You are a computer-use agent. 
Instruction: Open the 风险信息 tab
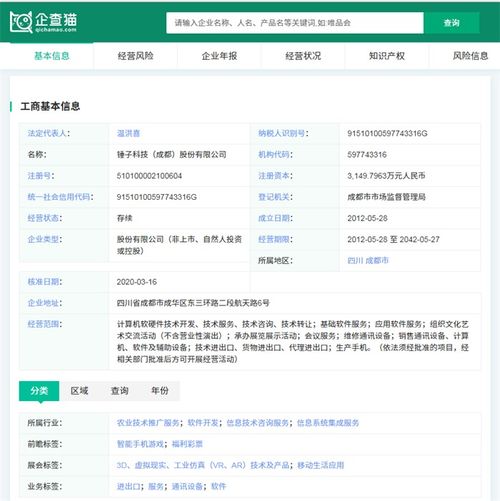coord(470,56)
